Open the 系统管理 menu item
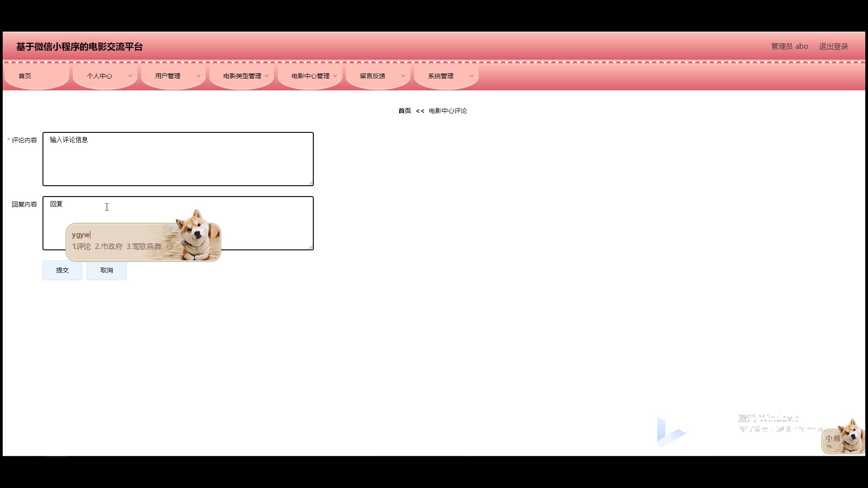868x488 pixels. click(x=441, y=76)
